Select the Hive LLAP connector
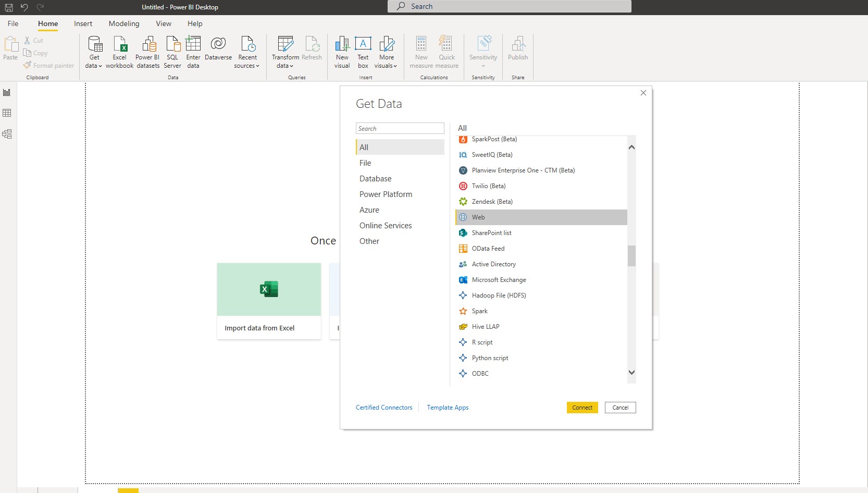The height and width of the screenshot is (493, 868). [541, 327]
